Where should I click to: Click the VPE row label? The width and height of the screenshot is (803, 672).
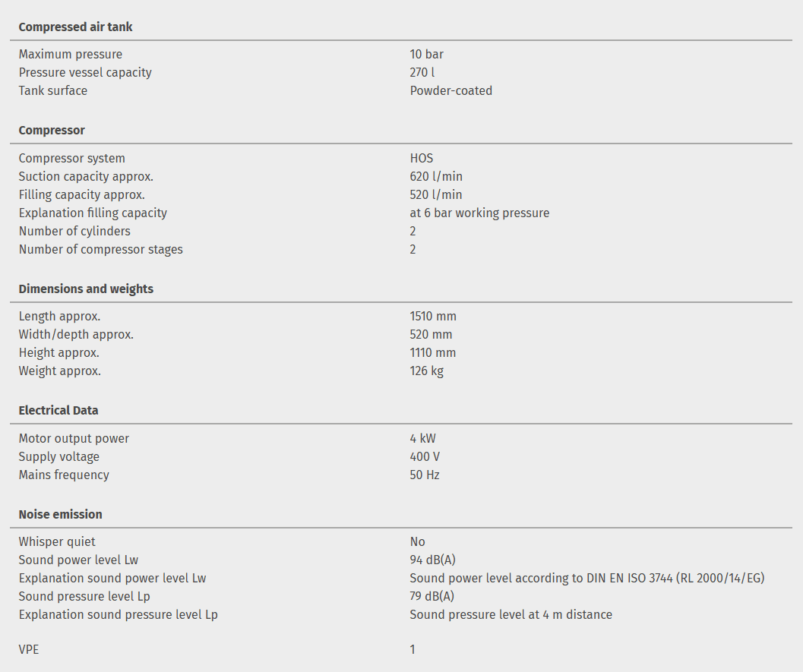[30, 649]
